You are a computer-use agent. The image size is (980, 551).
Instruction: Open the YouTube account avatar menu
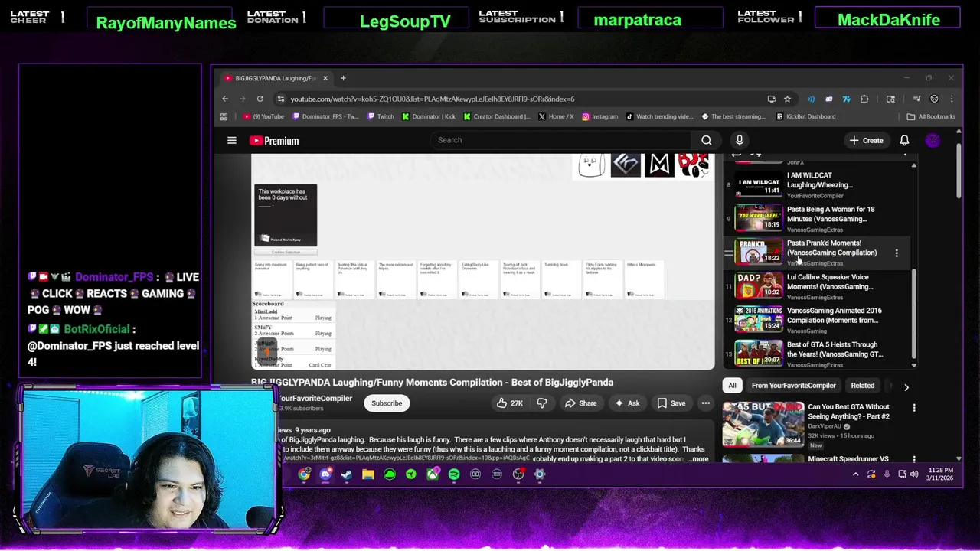(x=933, y=140)
